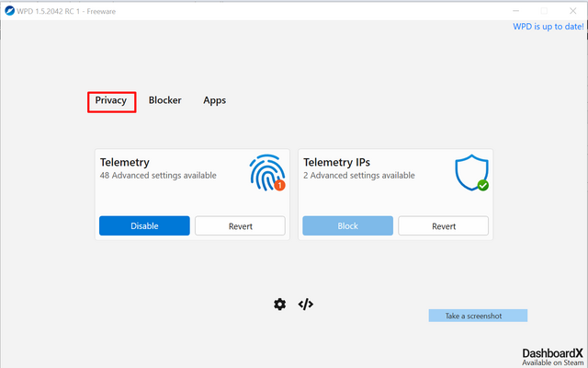Open 48 Advanced settings available under Telemetry
Image resolution: width=588 pixels, height=368 pixels.
click(158, 176)
